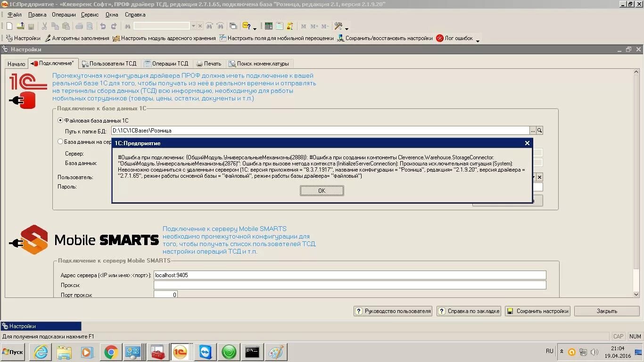
Task: Expand the dropdown arrow beside tools icon
Action: click(x=347, y=28)
